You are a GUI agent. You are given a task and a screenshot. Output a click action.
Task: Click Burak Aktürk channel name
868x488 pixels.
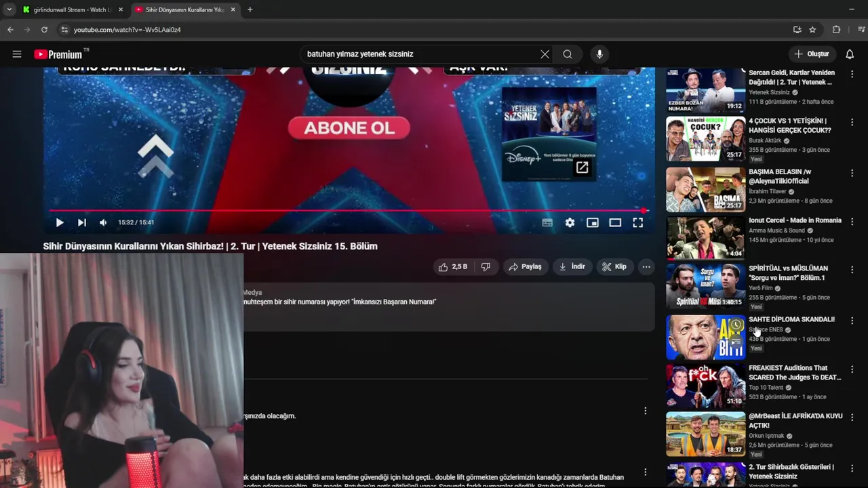click(765, 140)
